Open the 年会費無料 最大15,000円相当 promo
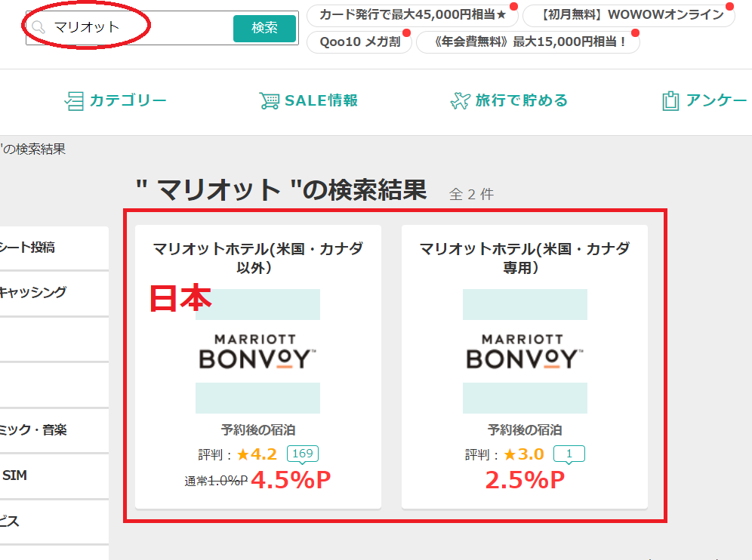 click(x=527, y=42)
